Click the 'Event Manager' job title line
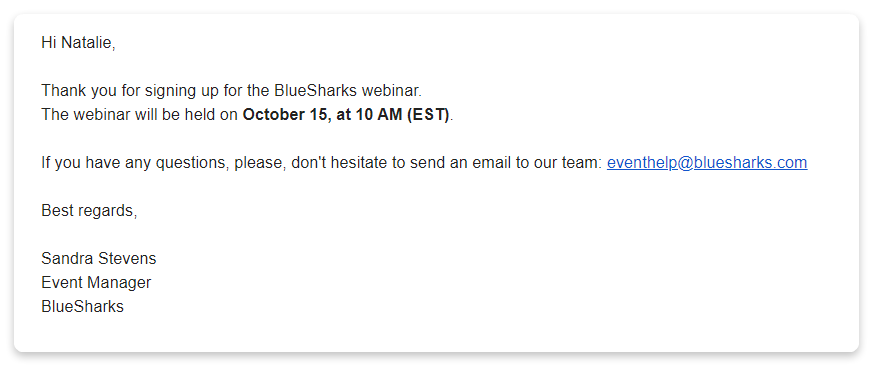 coord(96,282)
